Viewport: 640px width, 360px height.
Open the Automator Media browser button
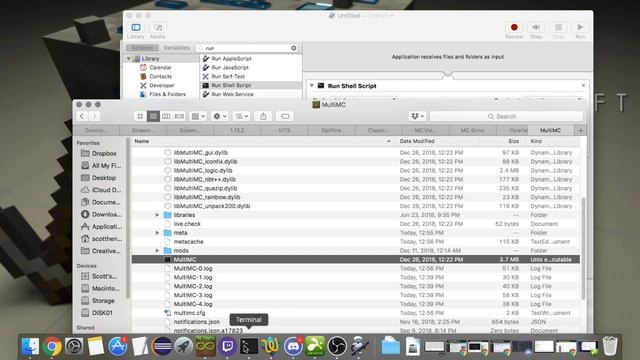(158, 27)
